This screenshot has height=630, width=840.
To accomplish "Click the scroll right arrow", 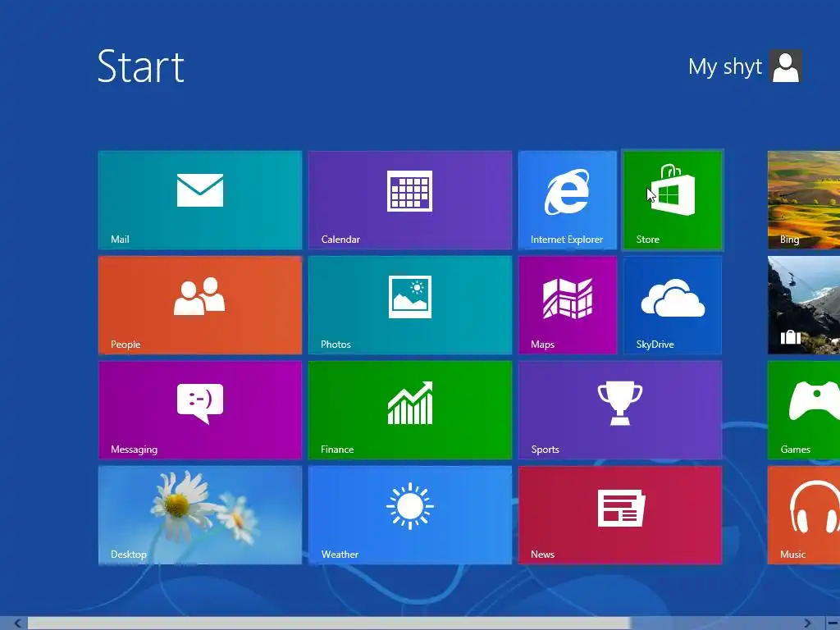I will 807,623.
